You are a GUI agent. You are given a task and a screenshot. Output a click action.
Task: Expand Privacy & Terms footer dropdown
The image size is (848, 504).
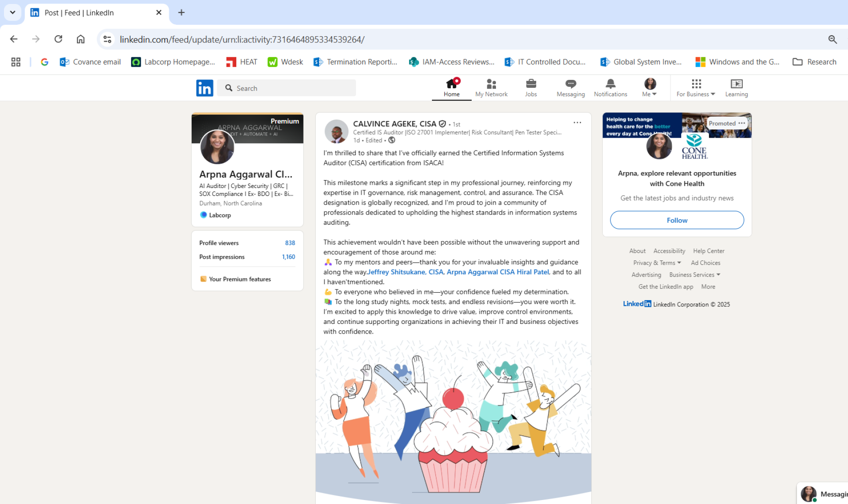point(657,263)
